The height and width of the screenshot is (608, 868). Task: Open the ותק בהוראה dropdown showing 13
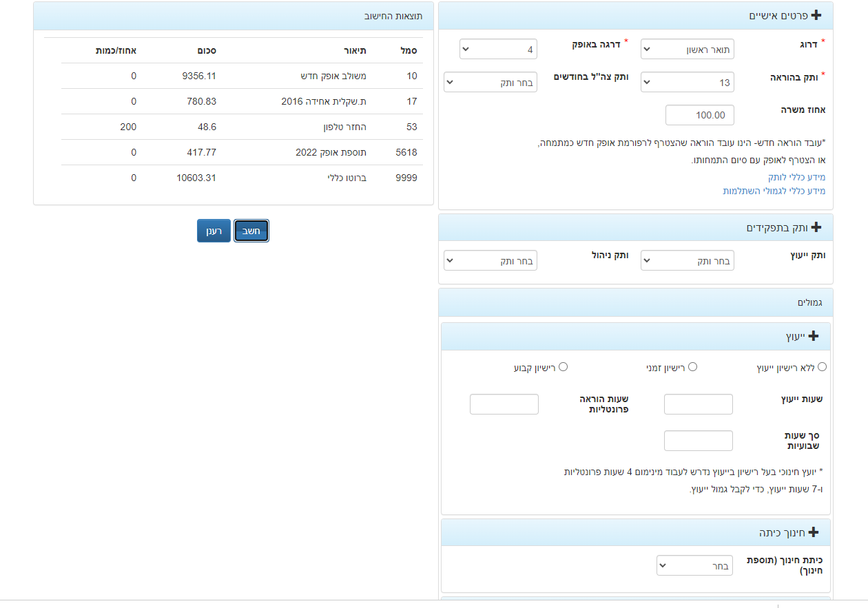[x=688, y=82]
